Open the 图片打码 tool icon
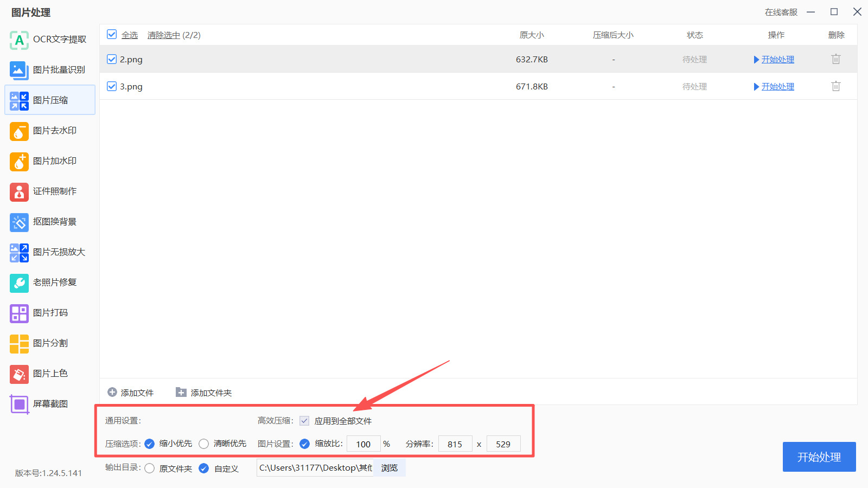868x488 pixels. (19, 313)
